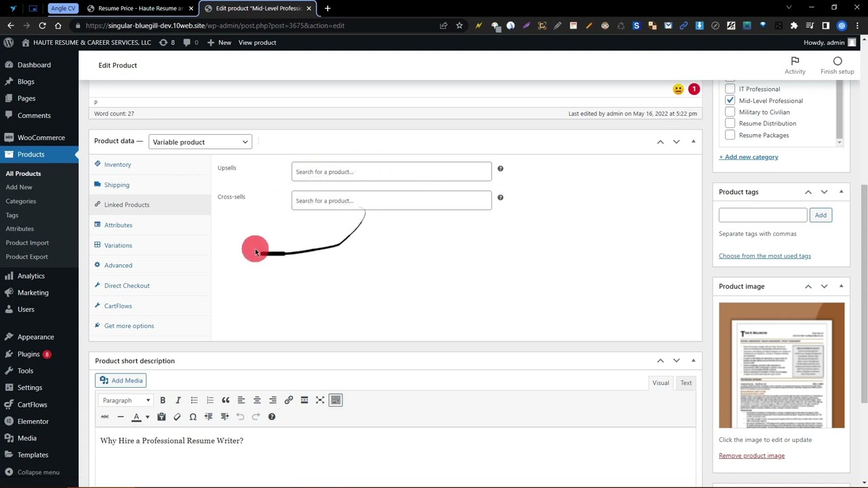Open the special character (Omega) picker
This screenshot has width=868, height=488.
tap(193, 417)
